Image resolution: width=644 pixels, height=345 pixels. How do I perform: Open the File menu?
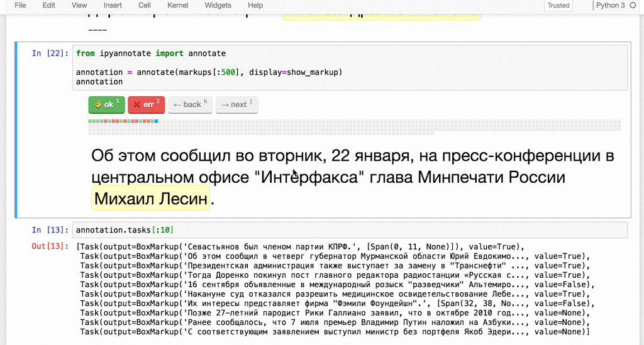click(x=20, y=5)
